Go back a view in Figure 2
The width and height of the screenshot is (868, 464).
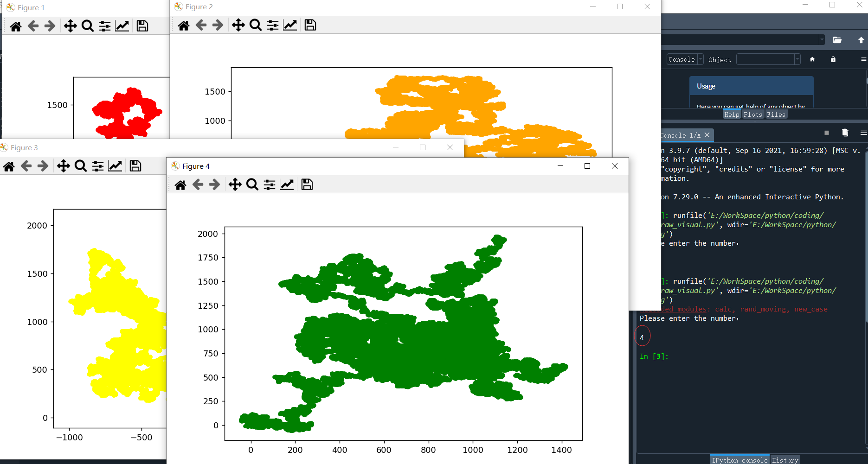201,25
